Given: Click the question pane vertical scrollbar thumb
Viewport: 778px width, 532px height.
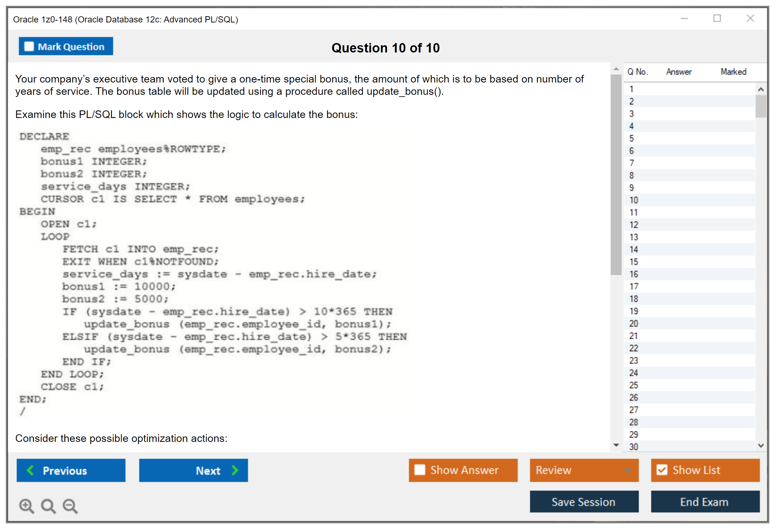Looking at the screenshot, I should [x=616, y=174].
